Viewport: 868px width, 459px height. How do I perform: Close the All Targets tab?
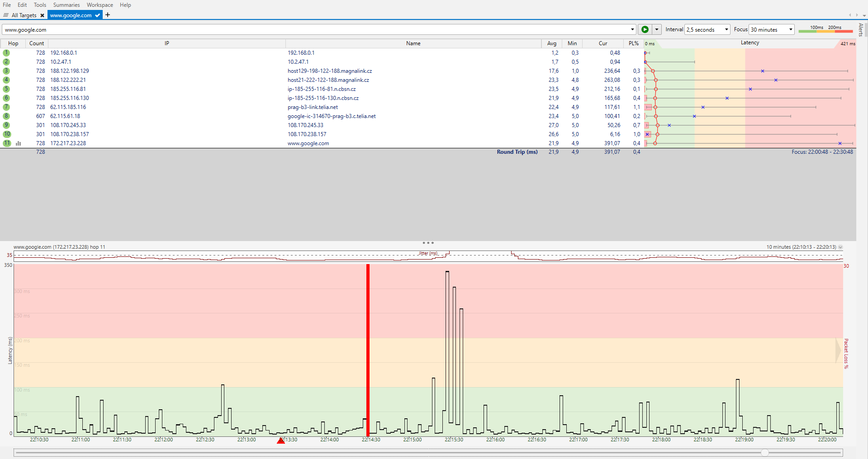click(43, 15)
